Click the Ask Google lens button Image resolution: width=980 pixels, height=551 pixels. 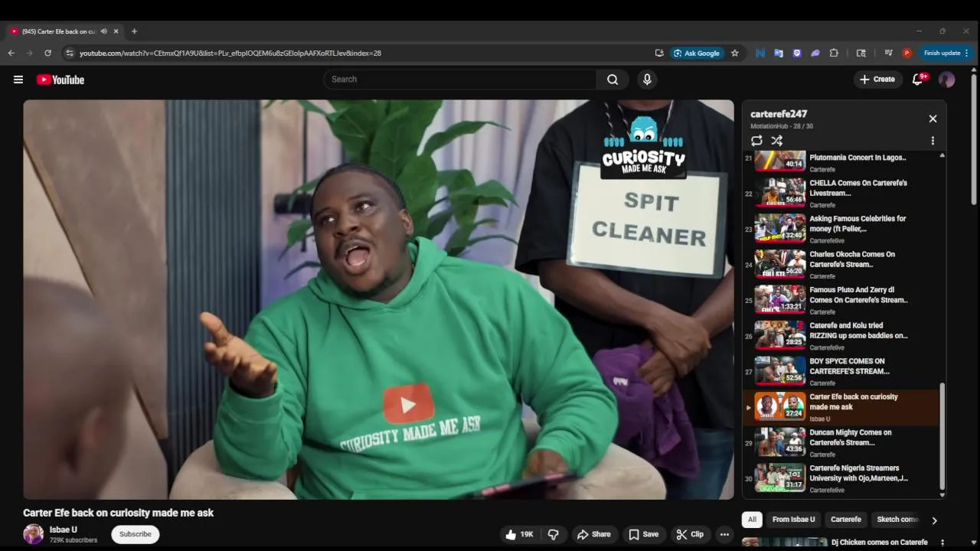[x=697, y=53]
